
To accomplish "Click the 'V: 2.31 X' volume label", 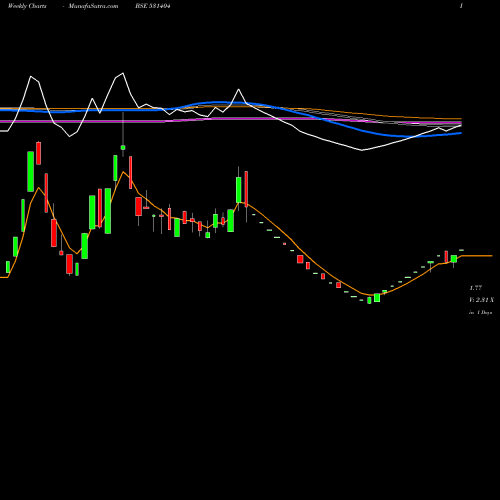I will pos(481,300).
